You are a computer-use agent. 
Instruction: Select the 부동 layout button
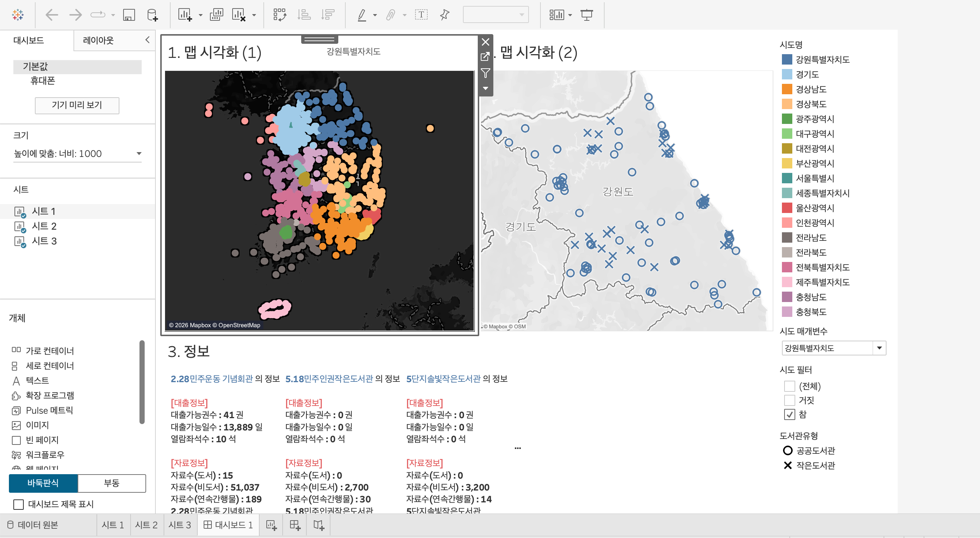coord(112,483)
